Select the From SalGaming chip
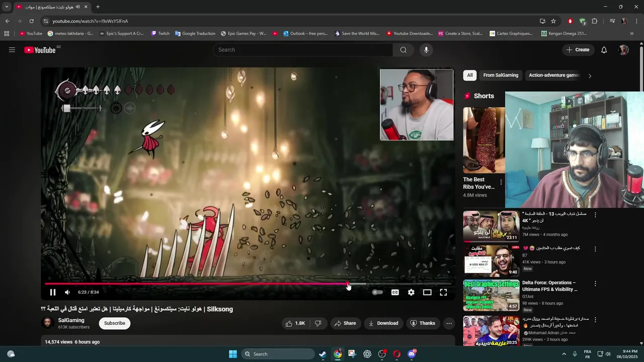Image resolution: width=644 pixels, height=362 pixels. 501,75
